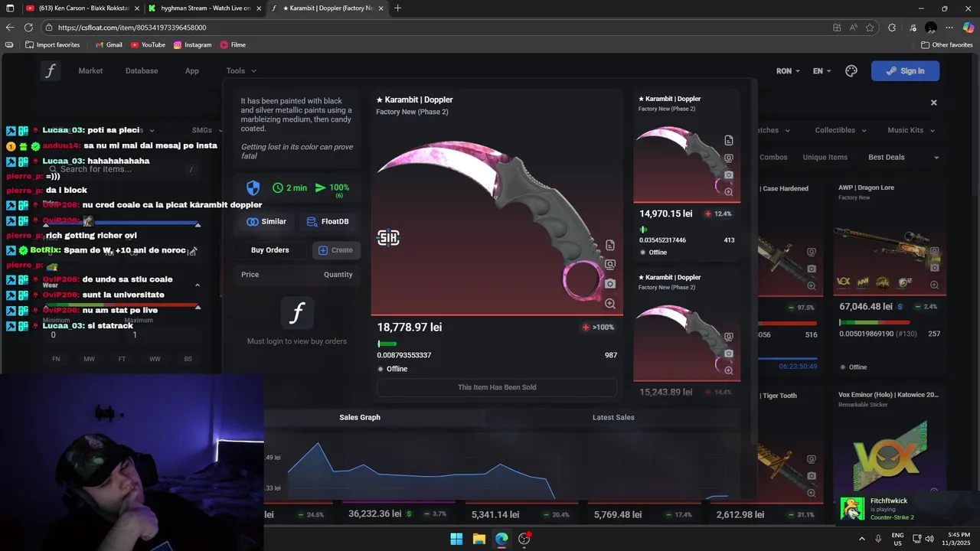
Task: Close the item details dialog
Action: click(x=933, y=103)
